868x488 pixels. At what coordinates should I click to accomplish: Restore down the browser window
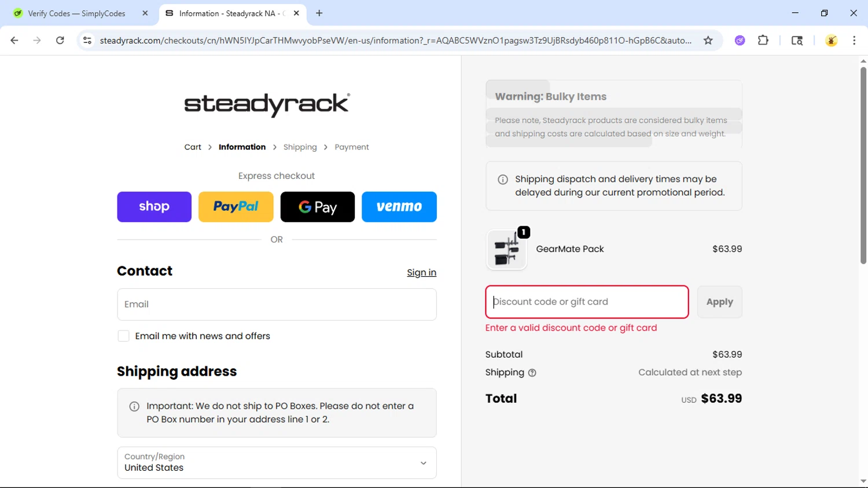pyautogui.click(x=824, y=13)
